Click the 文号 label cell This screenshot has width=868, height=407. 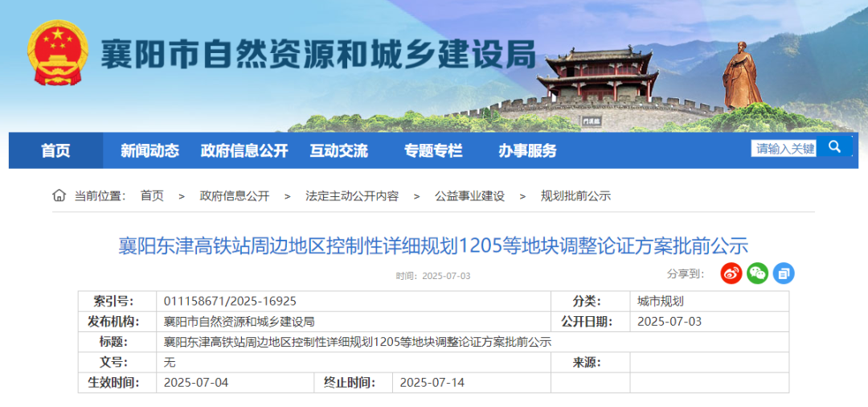pyautogui.click(x=117, y=363)
